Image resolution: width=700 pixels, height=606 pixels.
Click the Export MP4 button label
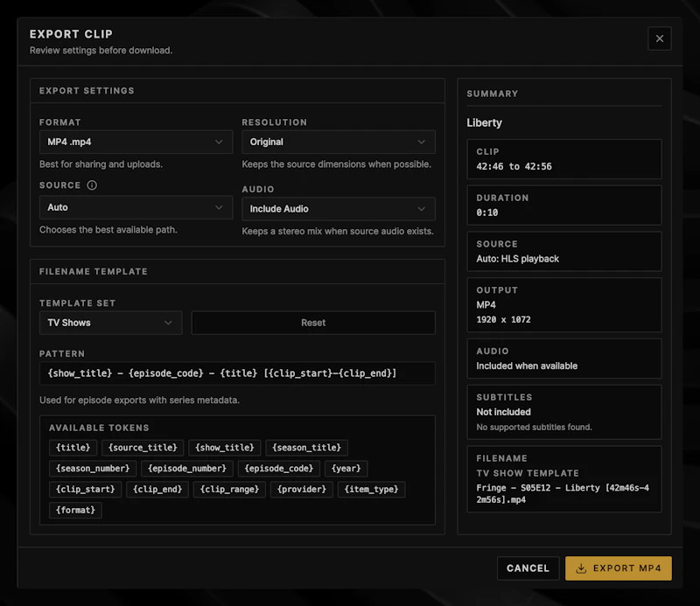[626, 568]
